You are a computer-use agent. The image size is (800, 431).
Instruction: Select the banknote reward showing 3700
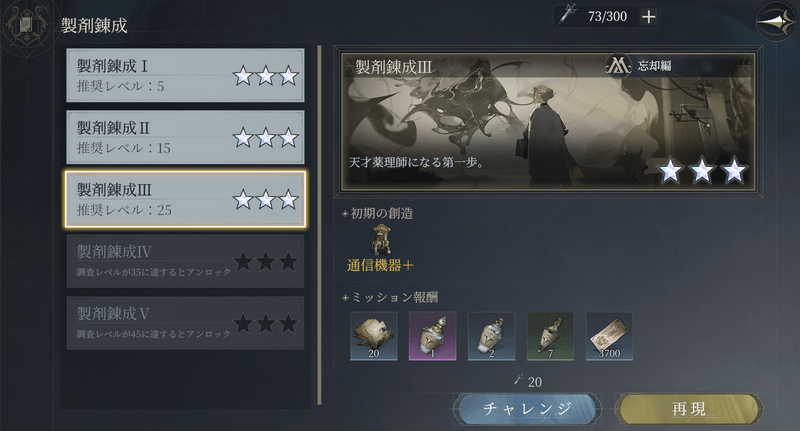pos(609,337)
